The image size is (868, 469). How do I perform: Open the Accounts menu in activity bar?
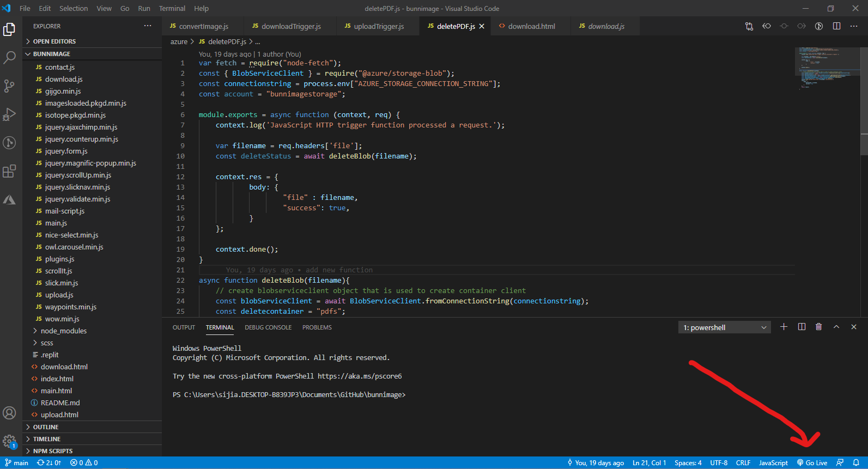[x=9, y=413]
